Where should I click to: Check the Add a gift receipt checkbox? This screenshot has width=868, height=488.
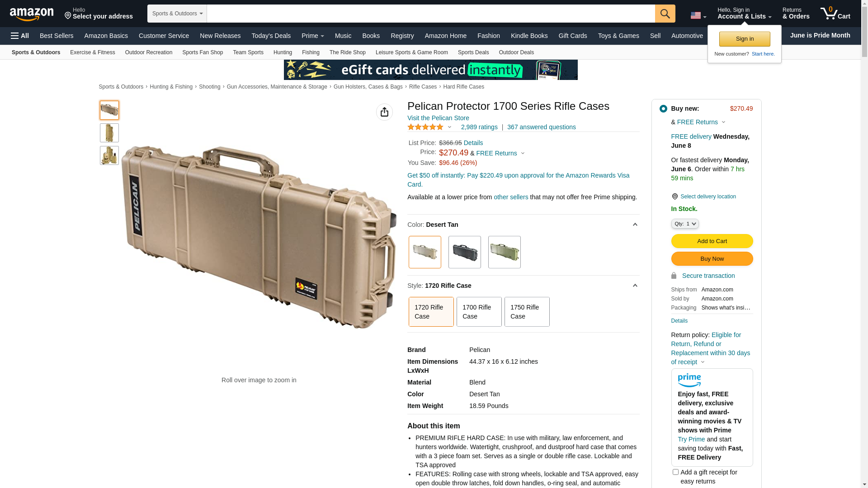(675, 472)
